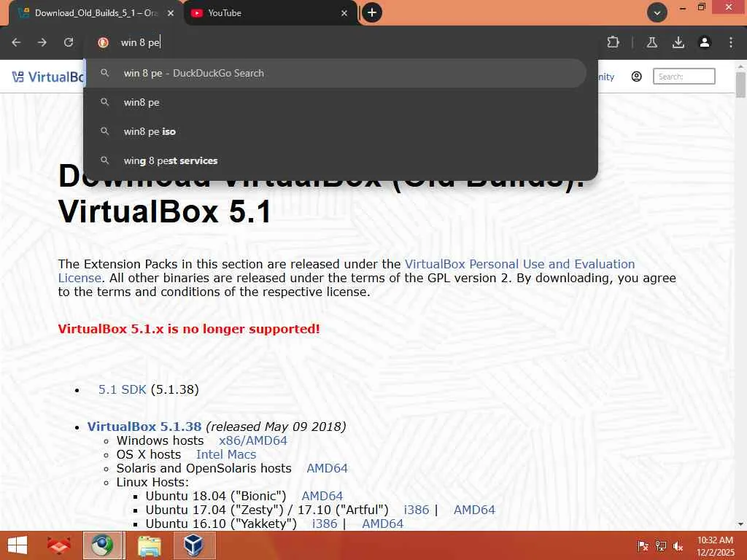
Task: Open the Windows Start button
Action: tap(18, 545)
